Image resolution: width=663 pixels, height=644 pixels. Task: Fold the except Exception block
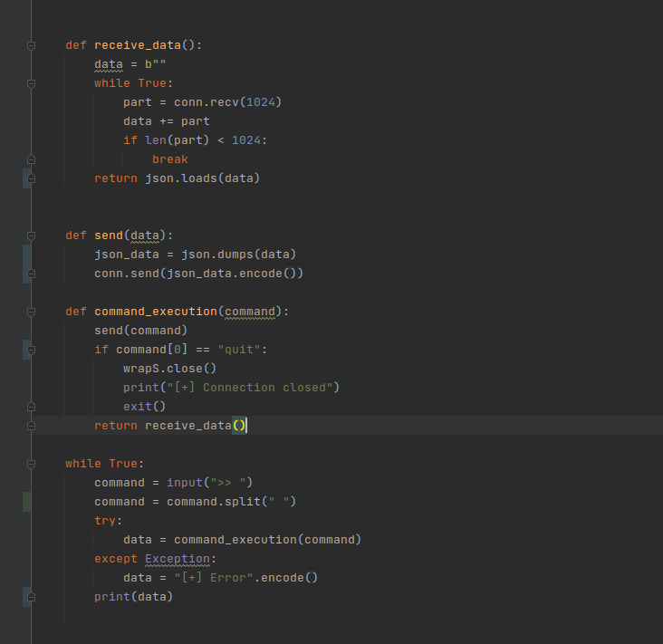31,559
